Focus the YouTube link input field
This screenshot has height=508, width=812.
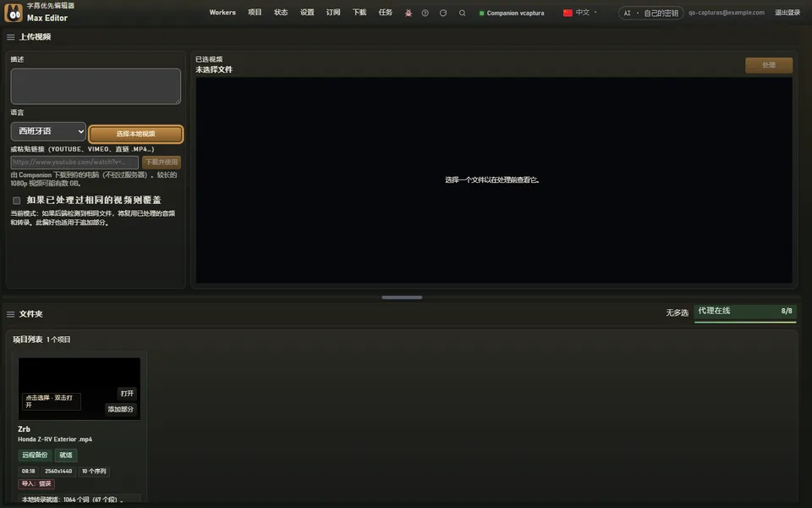pyautogui.click(x=74, y=163)
